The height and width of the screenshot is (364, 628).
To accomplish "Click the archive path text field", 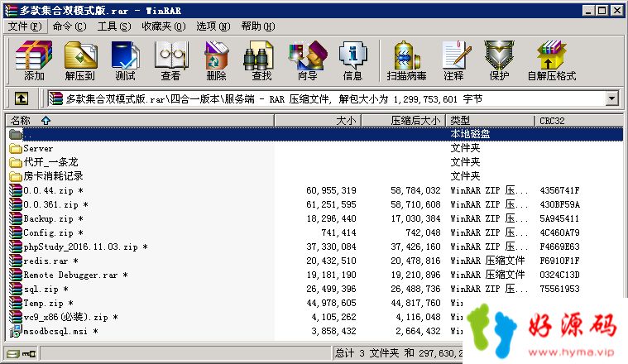I will coord(327,98).
